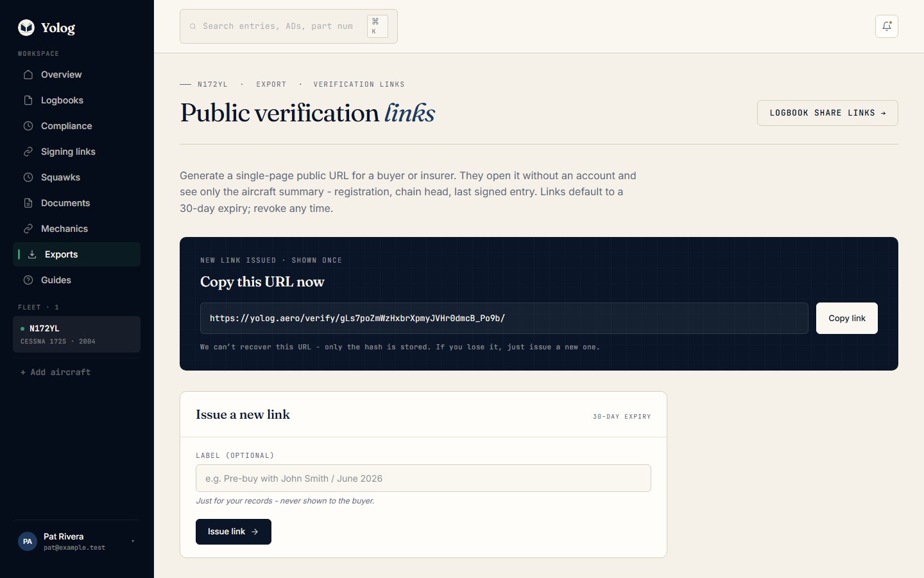924x578 pixels.
Task: Open Logbook Share Links
Action: click(827, 113)
